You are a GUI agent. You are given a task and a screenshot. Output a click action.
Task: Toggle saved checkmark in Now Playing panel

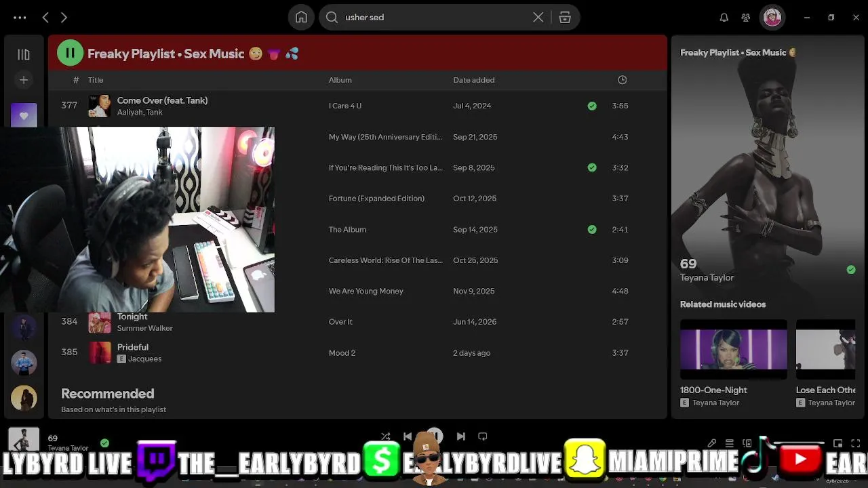851,270
